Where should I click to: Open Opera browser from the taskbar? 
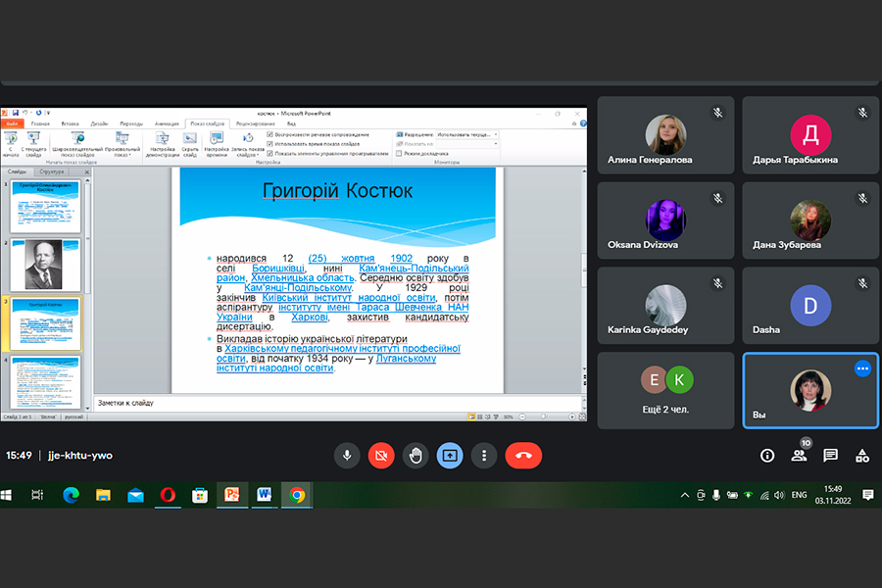(x=168, y=495)
